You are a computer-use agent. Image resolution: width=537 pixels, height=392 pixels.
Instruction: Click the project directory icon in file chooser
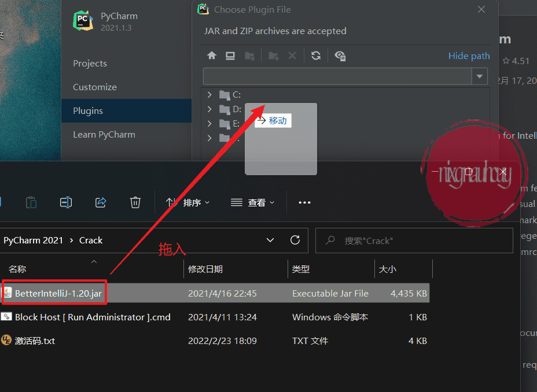point(249,56)
